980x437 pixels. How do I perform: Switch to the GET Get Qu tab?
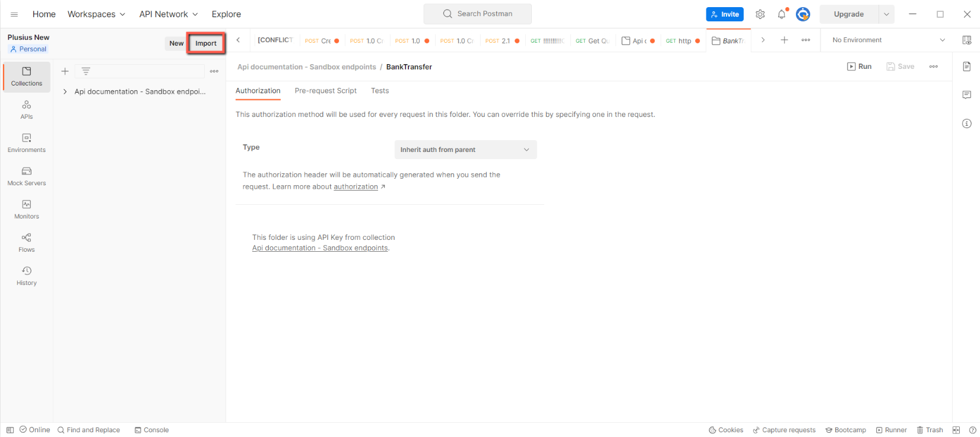(592, 40)
